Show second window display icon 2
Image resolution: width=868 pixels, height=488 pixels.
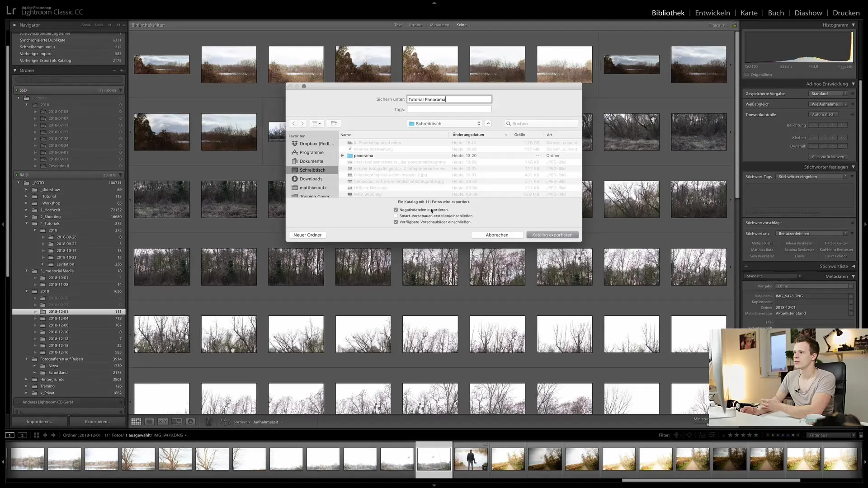pos(22,435)
